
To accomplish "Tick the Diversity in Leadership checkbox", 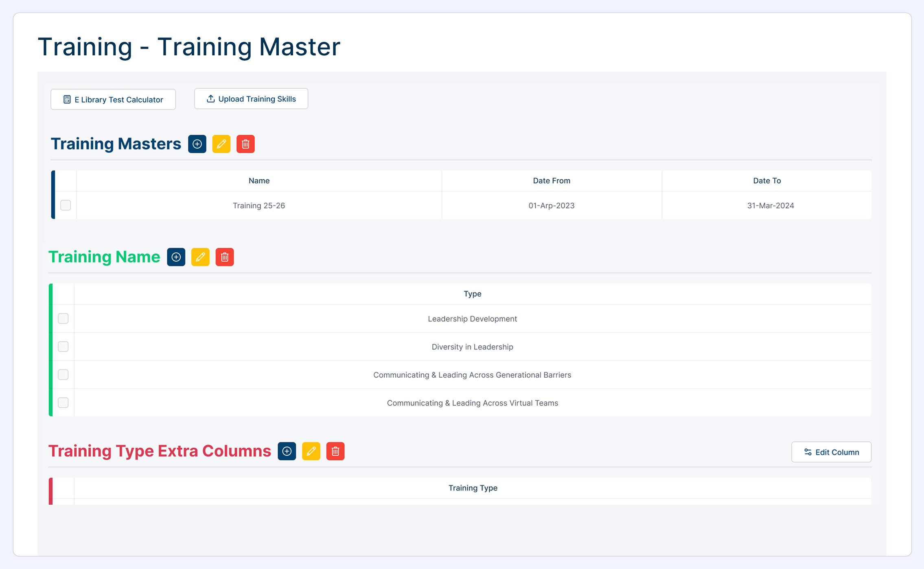I will click(x=63, y=346).
